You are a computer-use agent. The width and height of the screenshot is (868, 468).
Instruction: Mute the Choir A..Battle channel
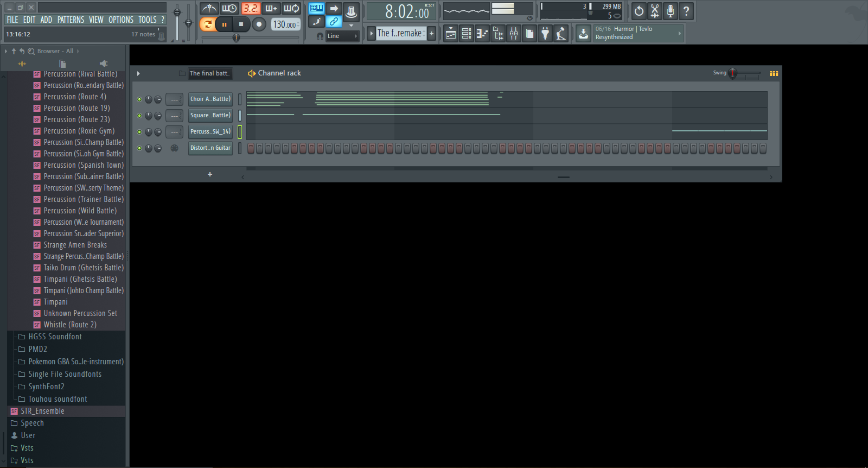[139, 99]
